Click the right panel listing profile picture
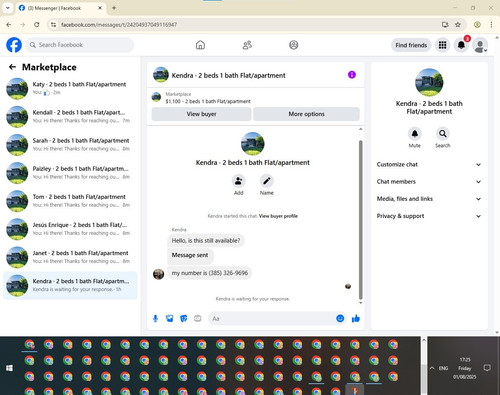 (429, 82)
